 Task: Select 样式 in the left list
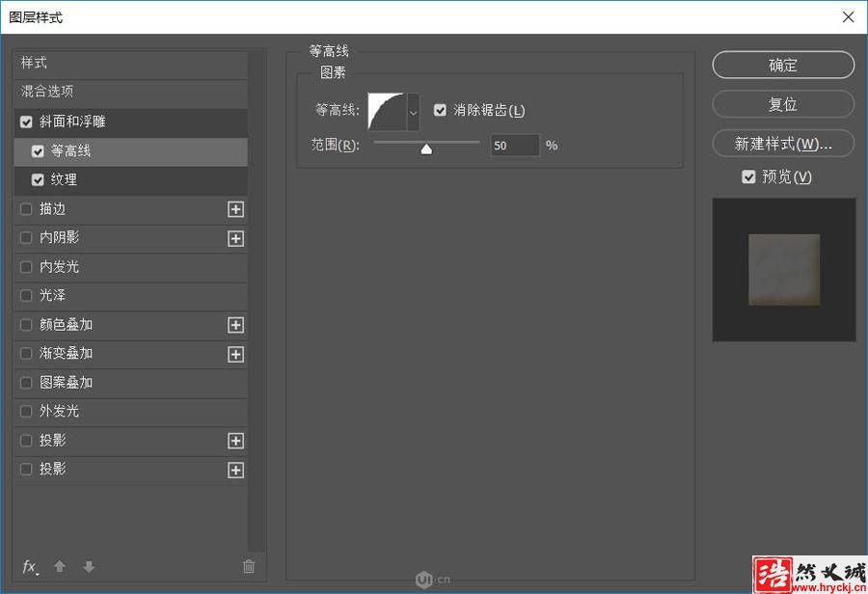pyautogui.click(x=130, y=63)
